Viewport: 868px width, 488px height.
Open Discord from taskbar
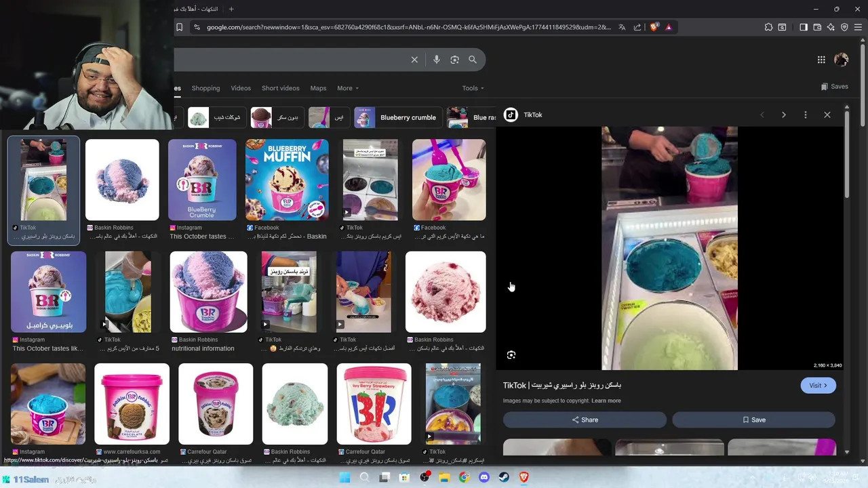pos(484,477)
